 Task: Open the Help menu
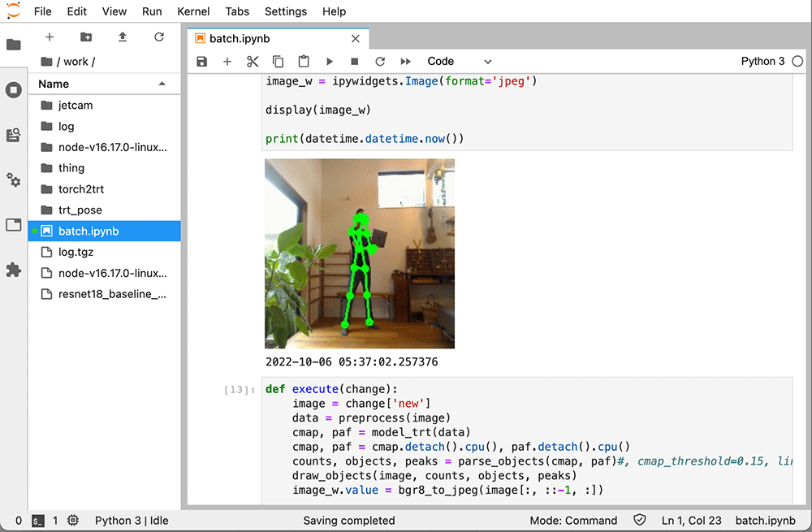click(x=334, y=11)
